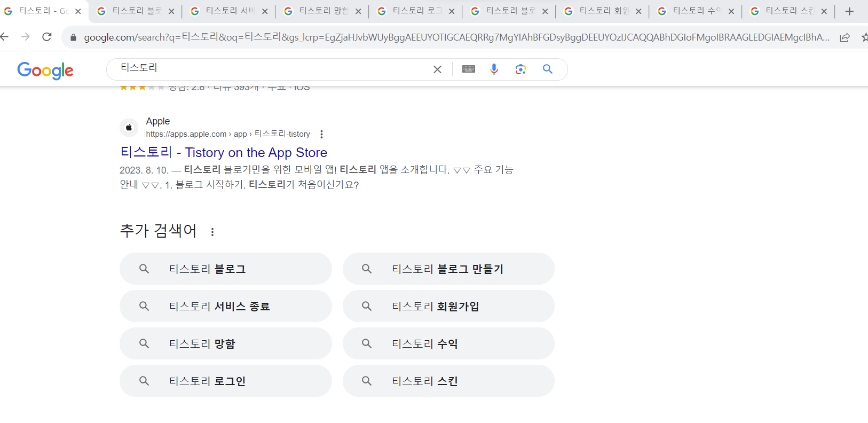Switch to the 티스토리 회원 tab
This screenshot has width=868, height=423.
click(x=603, y=11)
